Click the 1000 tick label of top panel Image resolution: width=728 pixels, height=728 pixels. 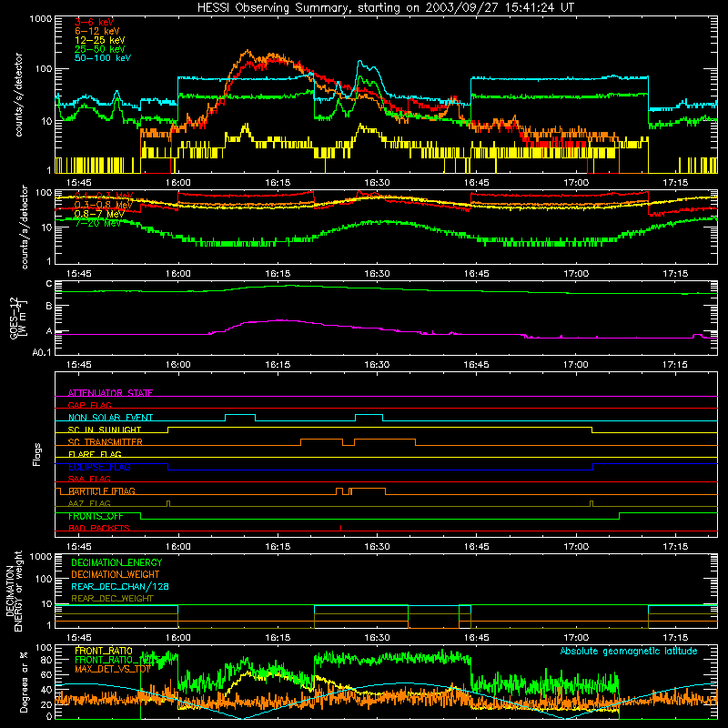[41, 19]
